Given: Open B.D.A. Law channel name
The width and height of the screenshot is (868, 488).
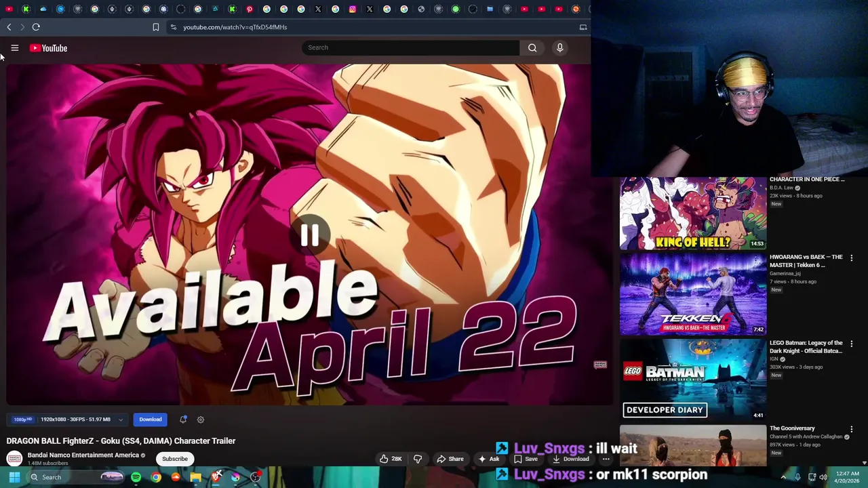Looking at the screenshot, I should point(781,188).
